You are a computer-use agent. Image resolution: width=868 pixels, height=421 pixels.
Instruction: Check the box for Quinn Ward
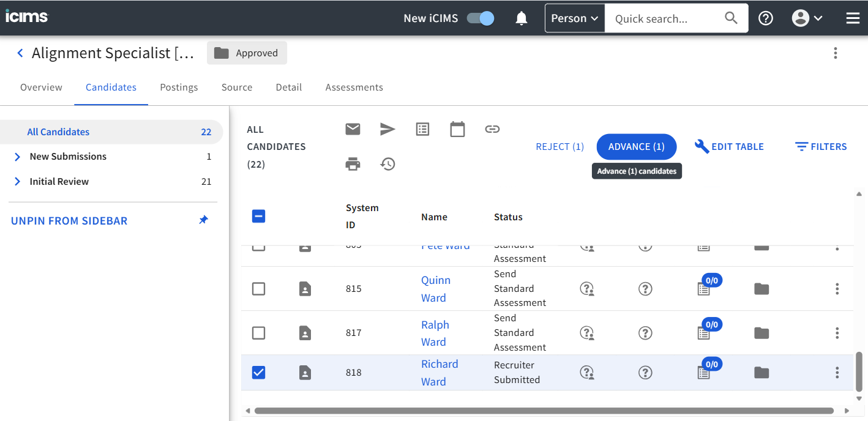pos(259,289)
